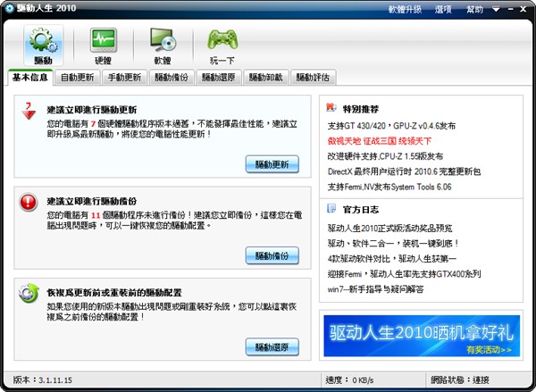Switch to the 驅動評估 tab
The height and width of the screenshot is (392, 536).
tap(314, 78)
